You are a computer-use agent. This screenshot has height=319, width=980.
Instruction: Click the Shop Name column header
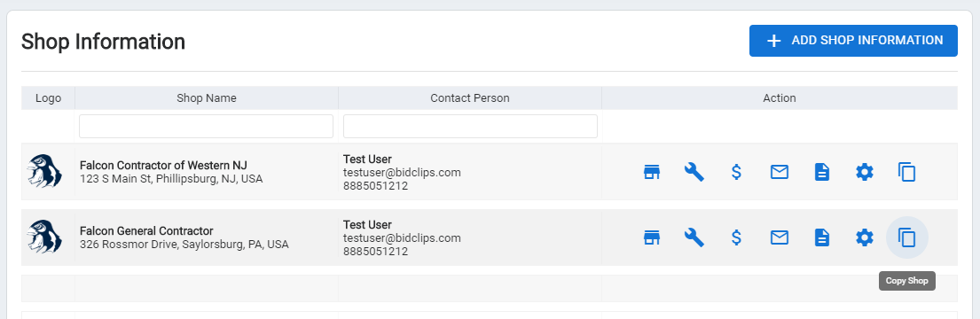[207, 98]
